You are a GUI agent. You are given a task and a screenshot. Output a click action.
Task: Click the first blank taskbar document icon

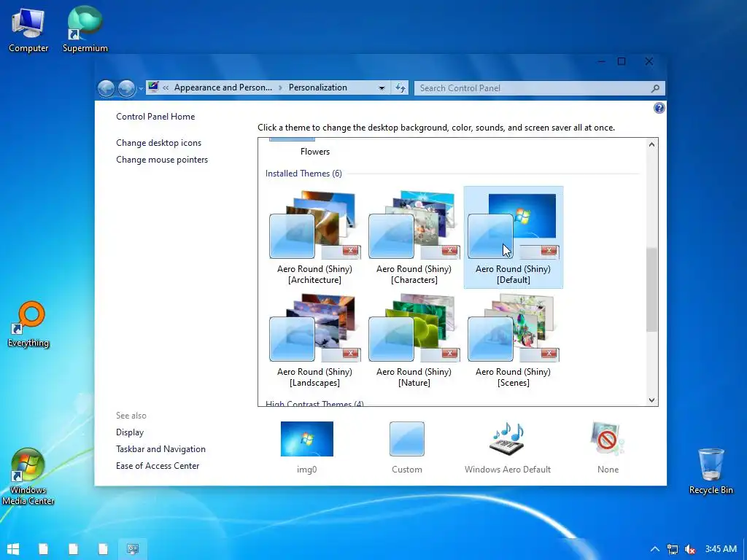pyautogui.click(x=43, y=549)
